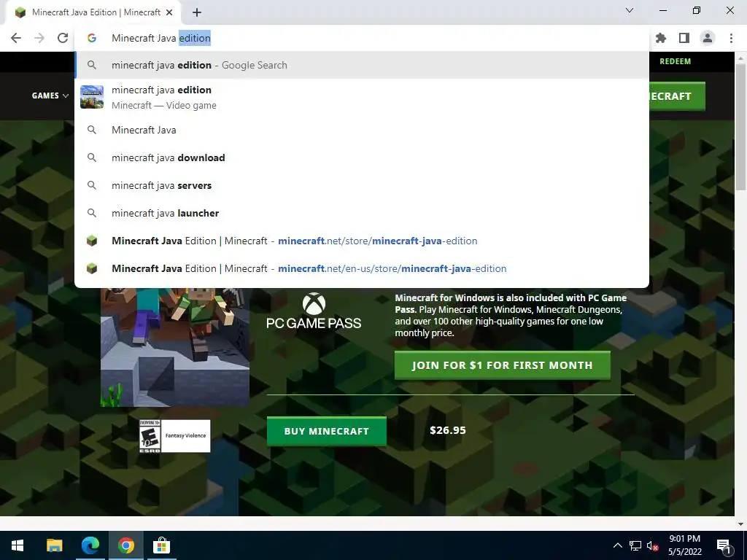
Task: Click JOIN FOR $1 FOR FIRST MONTH button
Action: [x=502, y=365]
